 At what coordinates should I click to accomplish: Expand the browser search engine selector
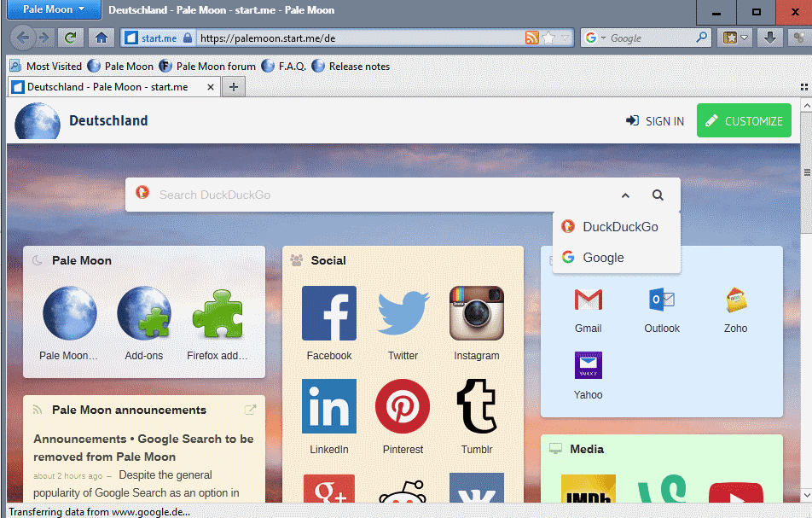(595, 38)
